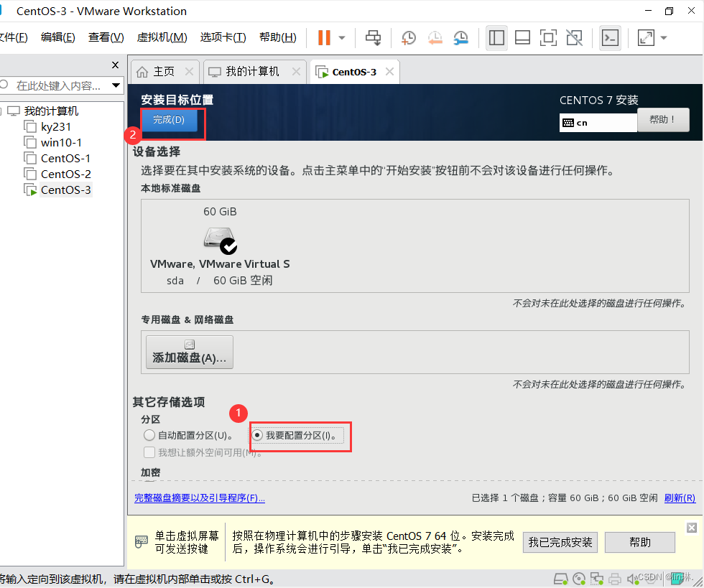Click the send Ctrl+Alt+Del icon
This screenshot has width=704, height=588.
(373, 38)
